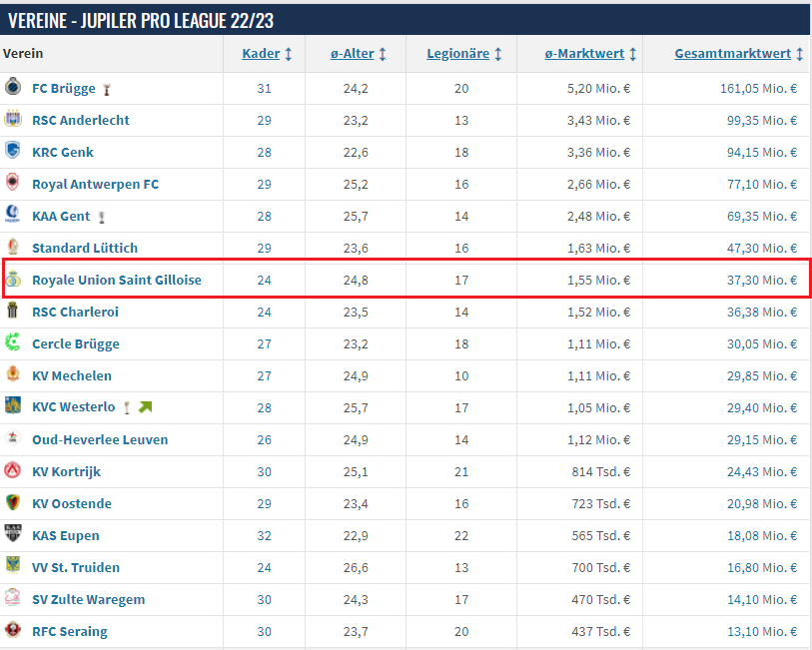Open the KV Kortrijk club link
Screen dimensions: 812x650
[x=66, y=472]
